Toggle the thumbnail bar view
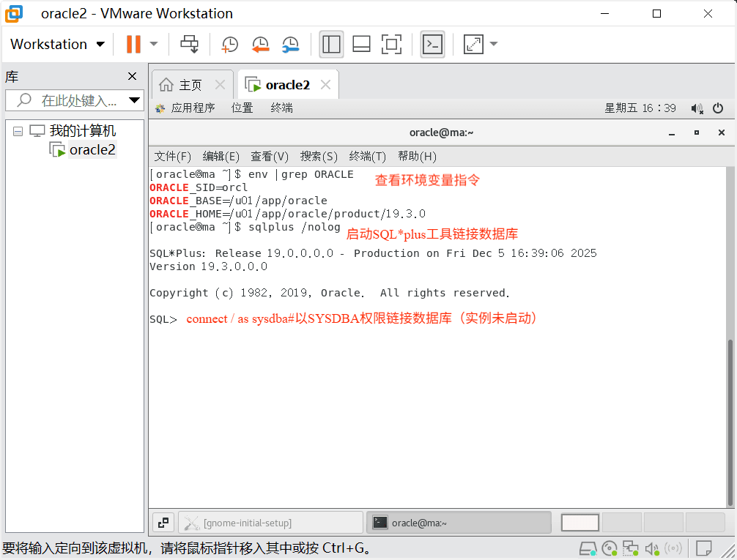This screenshot has width=737, height=560. click(x=361, y=44)
